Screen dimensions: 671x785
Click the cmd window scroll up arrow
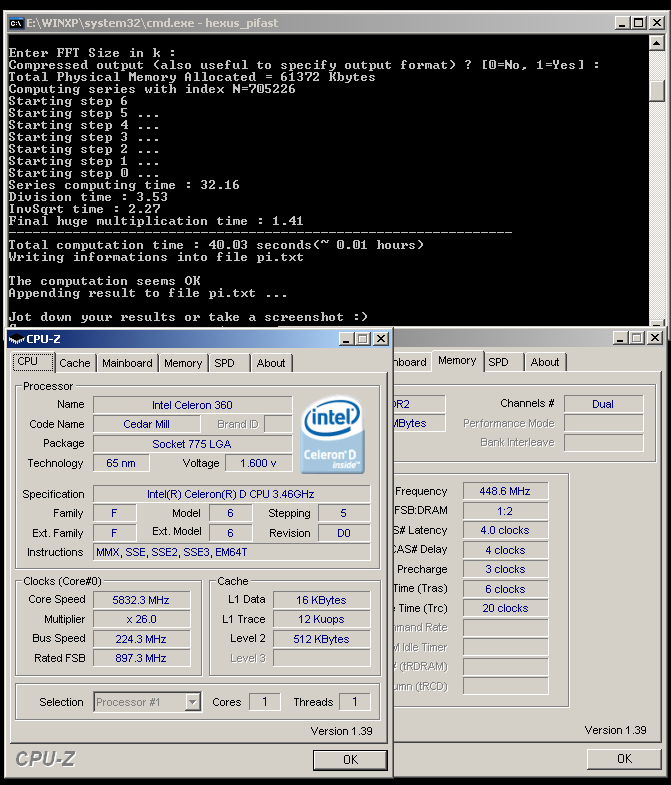point(656,43)
